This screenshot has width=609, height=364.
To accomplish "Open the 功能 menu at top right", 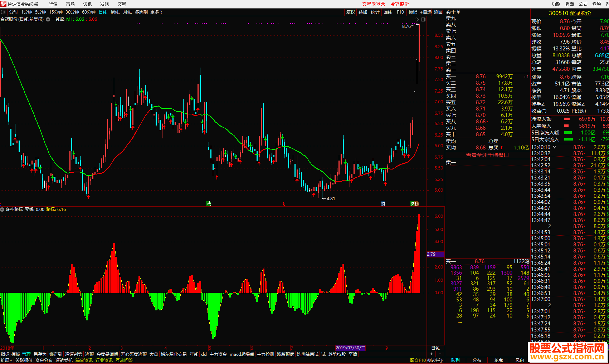I will (x=556, y=4).
